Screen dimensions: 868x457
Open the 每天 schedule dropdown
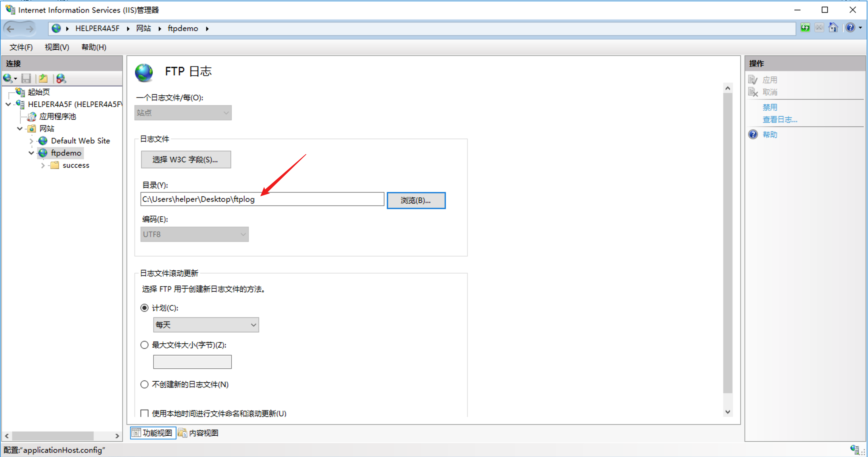pyautogui.click(x=206, y=325)
